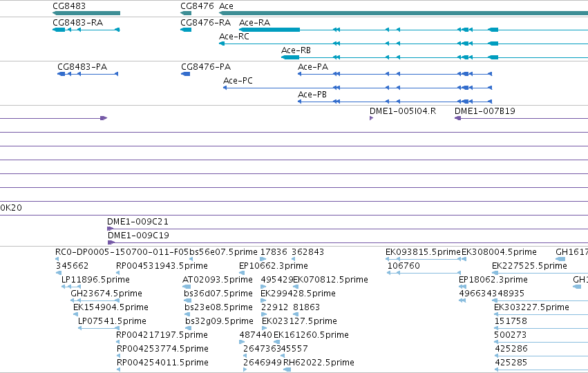Select the CG8483-RA transcript
The width and height of the screenshot is (588, 373).
(x=86, y=30)
